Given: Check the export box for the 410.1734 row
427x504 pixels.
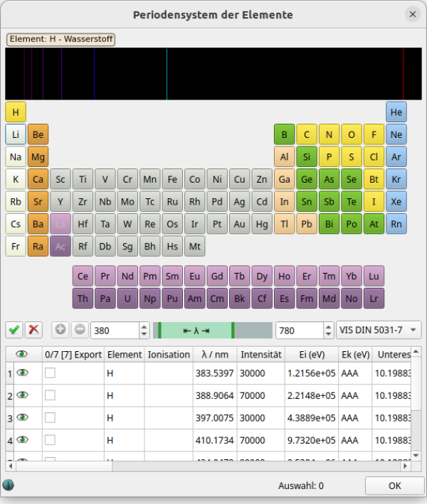Looking at the screenshot, I should click(x=50, y=440).
